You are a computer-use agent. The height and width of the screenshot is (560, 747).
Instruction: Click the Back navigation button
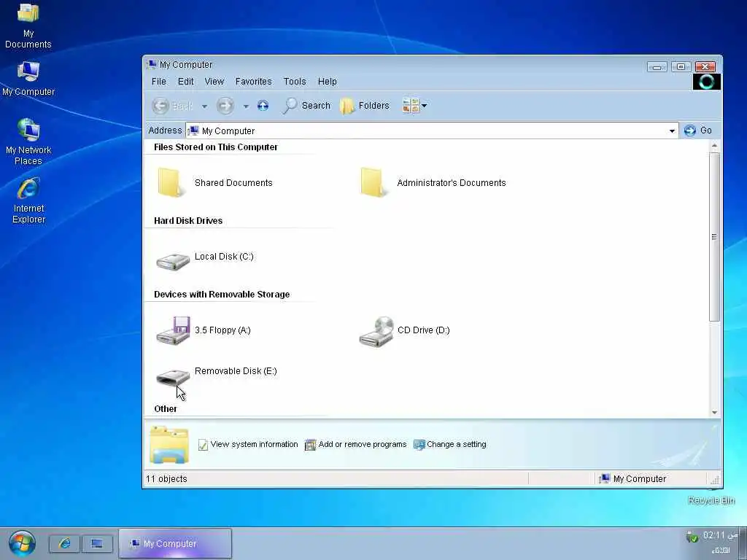point(172,106)
